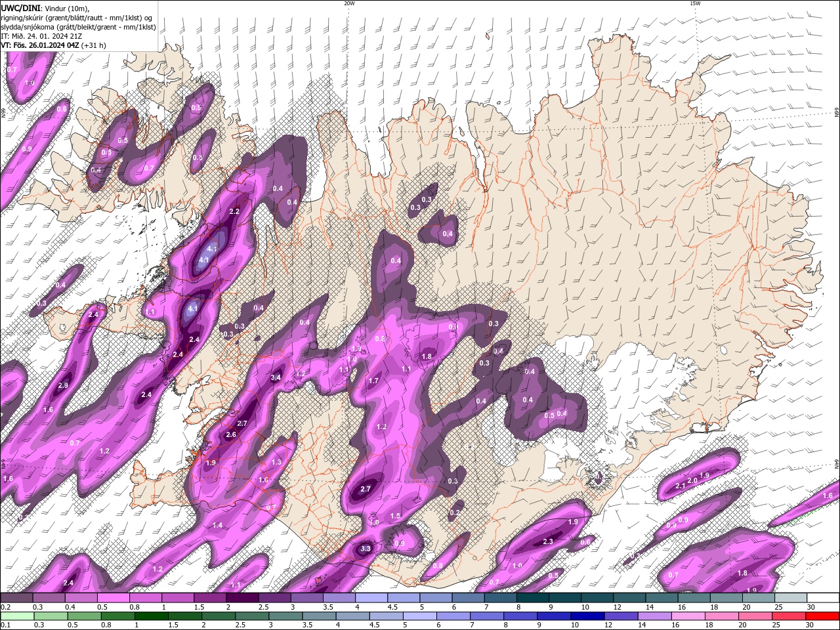The width and height of the screenshot is (840, 630).
Task: Click the 1.4 precipitation value on the map
Action: coord(218,526)
